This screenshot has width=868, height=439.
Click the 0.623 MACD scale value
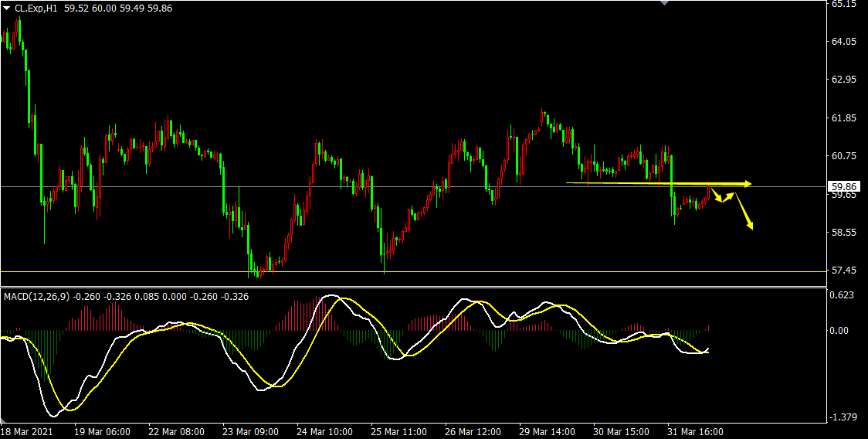843,295
